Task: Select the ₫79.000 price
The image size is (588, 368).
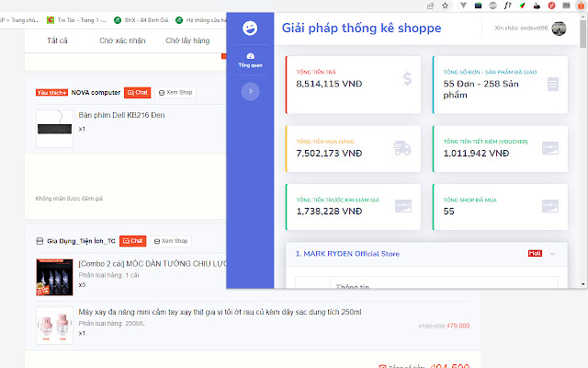Action: click(458, 326)
